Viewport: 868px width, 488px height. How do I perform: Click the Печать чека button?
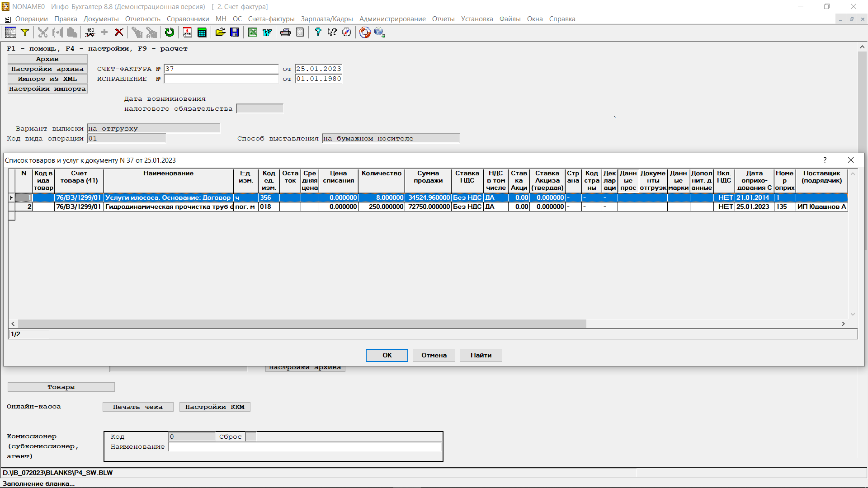(138, 407)
